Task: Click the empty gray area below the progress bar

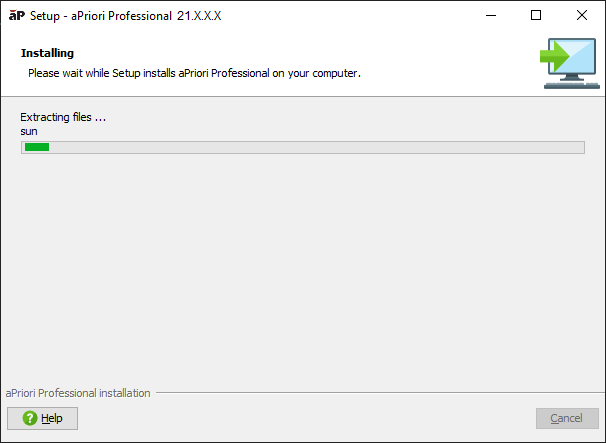Action: pos(300,270)
